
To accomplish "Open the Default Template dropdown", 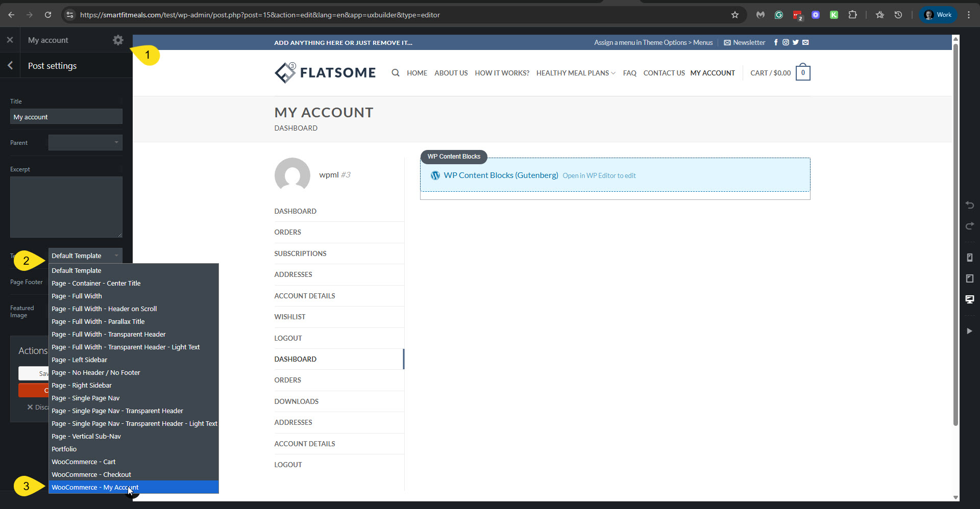I will (85, 256).
